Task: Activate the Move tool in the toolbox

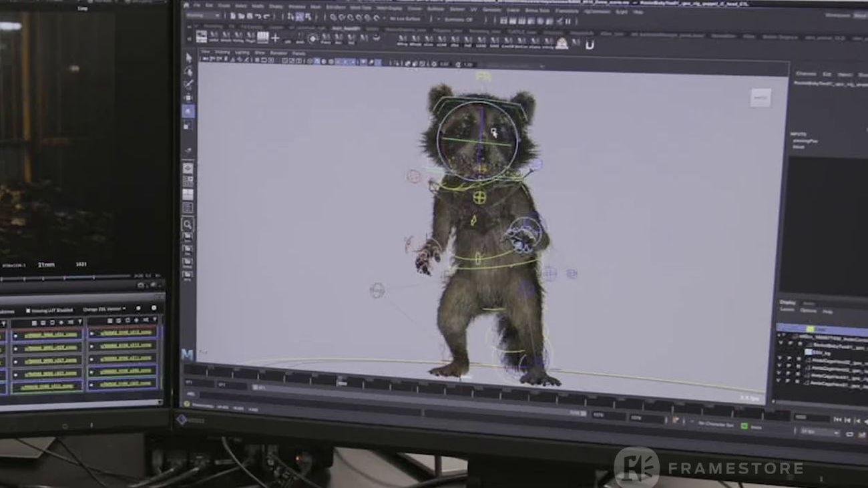Action: coord(189,97)
